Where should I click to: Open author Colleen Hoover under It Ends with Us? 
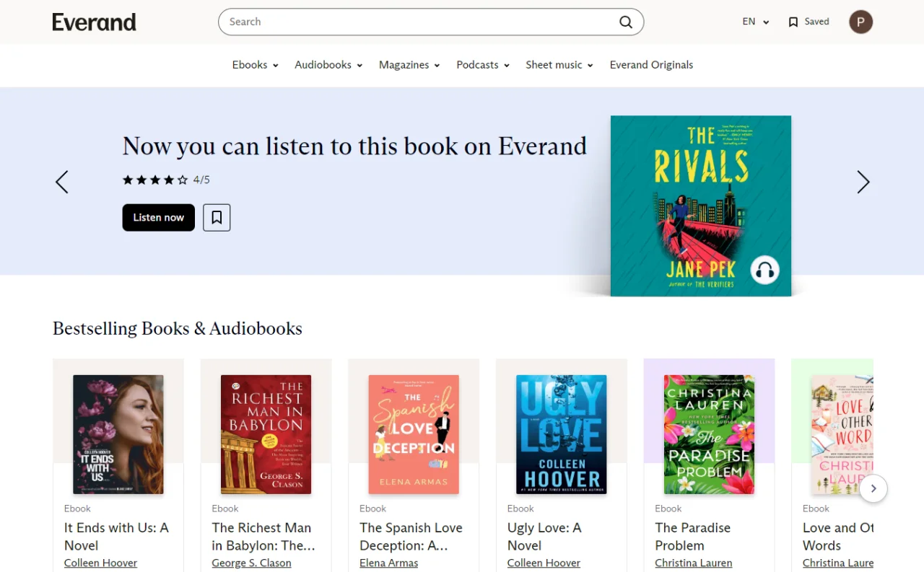coord(100,563)
